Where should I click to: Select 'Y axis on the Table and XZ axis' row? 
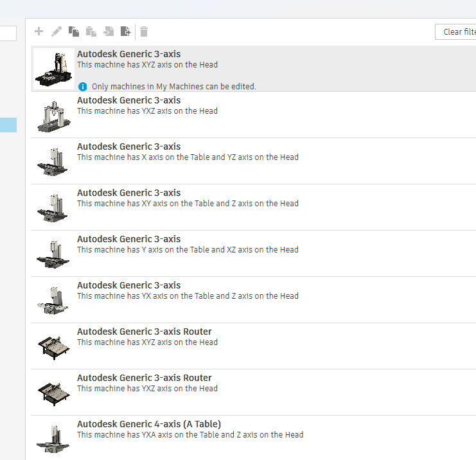coord(254,254)
